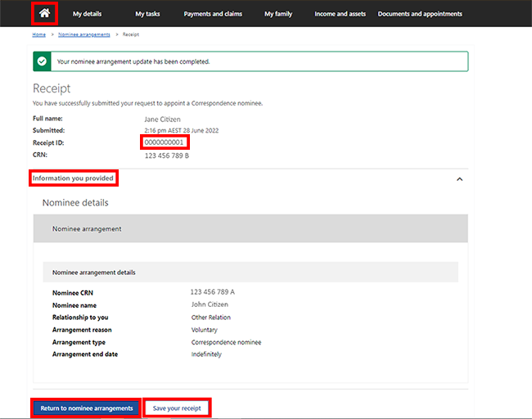Open Payments and claims menu

pos(213,14)
